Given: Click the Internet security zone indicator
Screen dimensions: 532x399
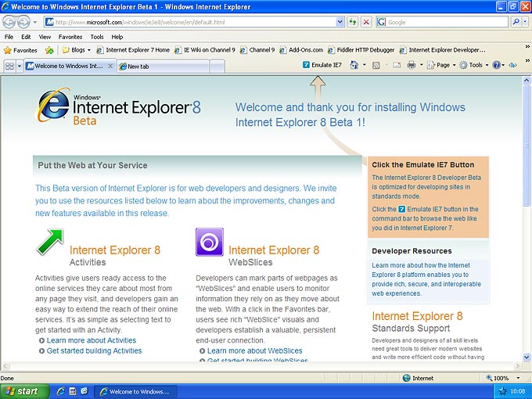Looking at the screenshot, I should click(x=418, y=378).
